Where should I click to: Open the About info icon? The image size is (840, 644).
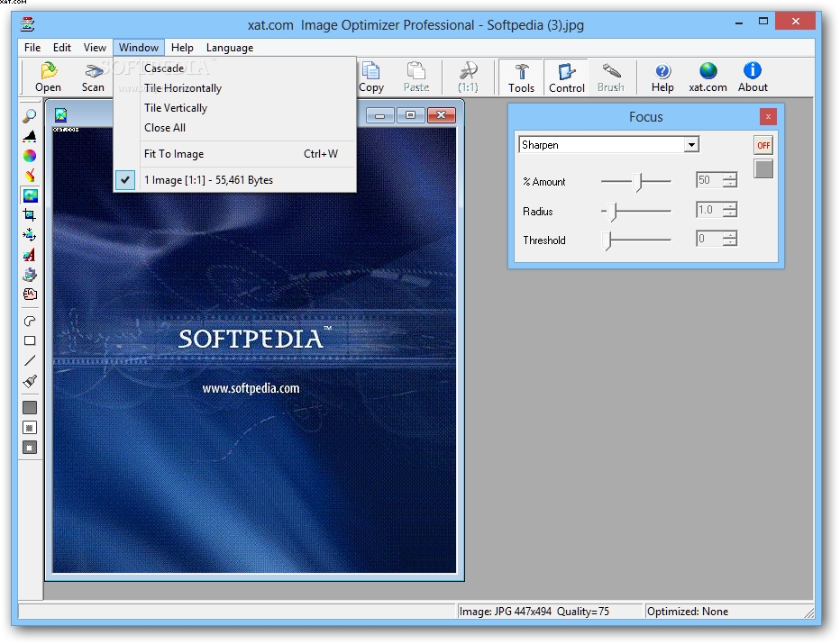753,77
